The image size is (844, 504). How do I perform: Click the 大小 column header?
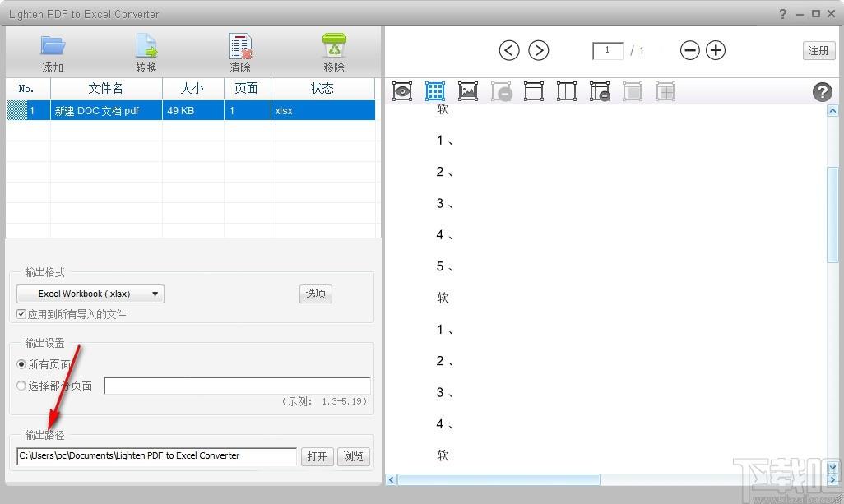[192, 88]
